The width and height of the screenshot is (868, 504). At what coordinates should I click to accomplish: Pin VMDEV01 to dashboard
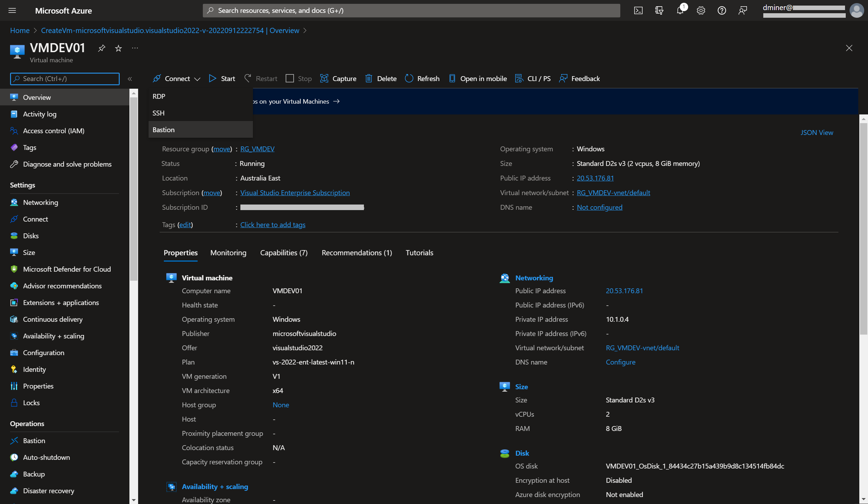[x=102, y=48]
